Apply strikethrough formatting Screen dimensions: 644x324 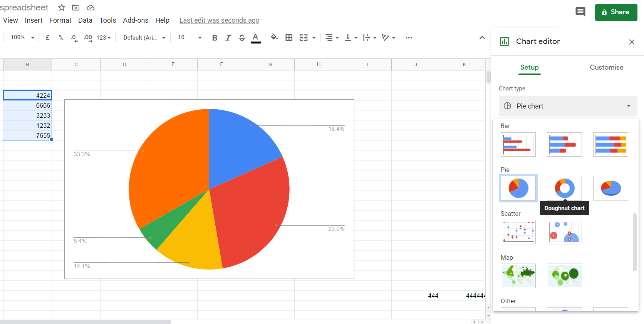[x=242, y=38]
